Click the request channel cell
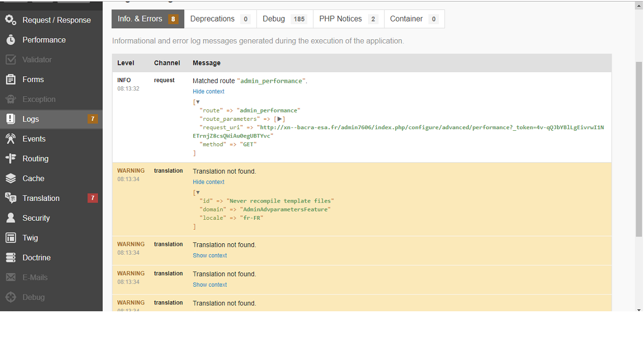The width and height of the screenshot is (644, 362). click(164, 81)
